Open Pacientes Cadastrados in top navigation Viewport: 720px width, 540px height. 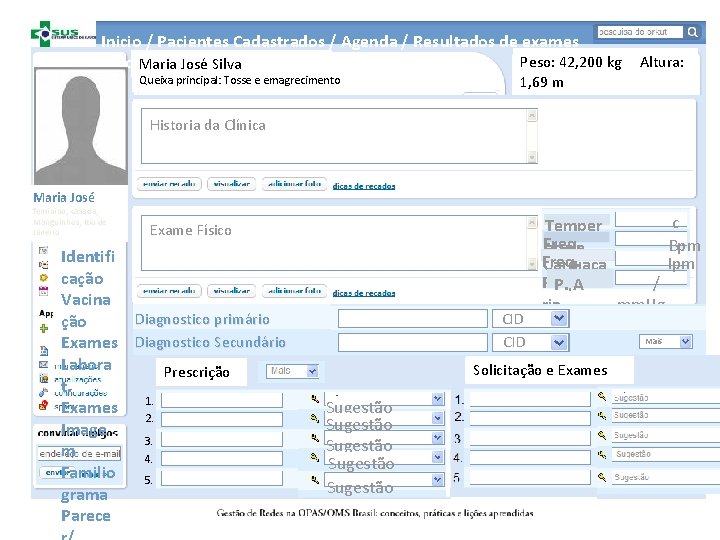[x=241, y=41]
